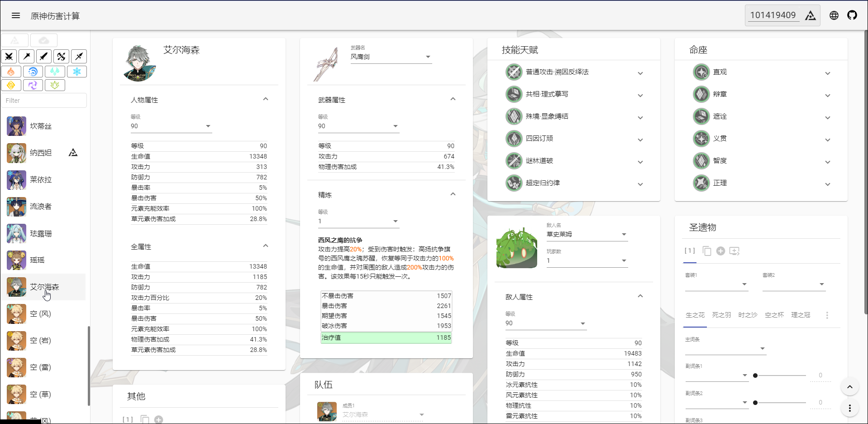The image size is (868, 424).
Task: Click the Enka icon beside UID 101419409
Action: (x=811, y=15)
